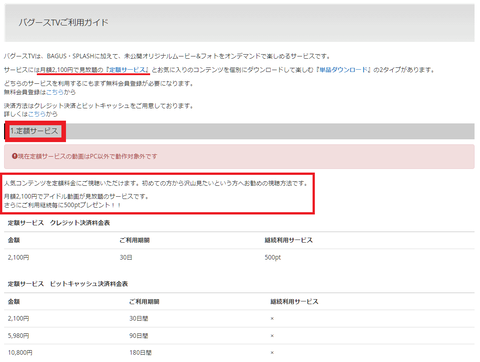Click the 180日間 cell
This screenshot has width=480, height=362.
click(x=140, y=352)
